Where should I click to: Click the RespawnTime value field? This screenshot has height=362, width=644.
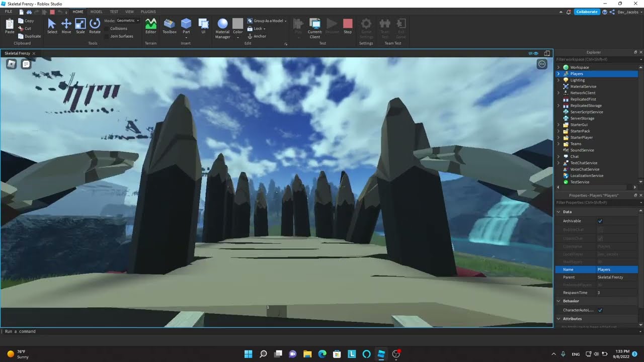(x=617, y=293)
